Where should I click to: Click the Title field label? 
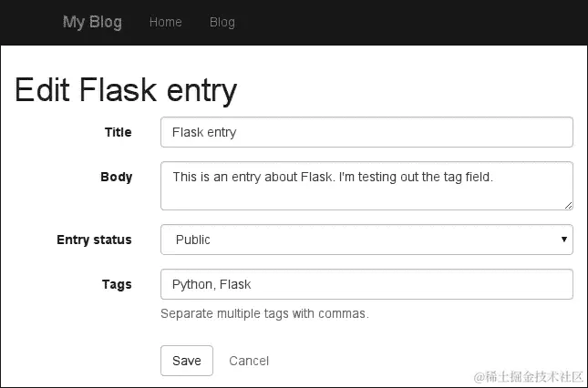pyautogui.click(x=118, y=132)
